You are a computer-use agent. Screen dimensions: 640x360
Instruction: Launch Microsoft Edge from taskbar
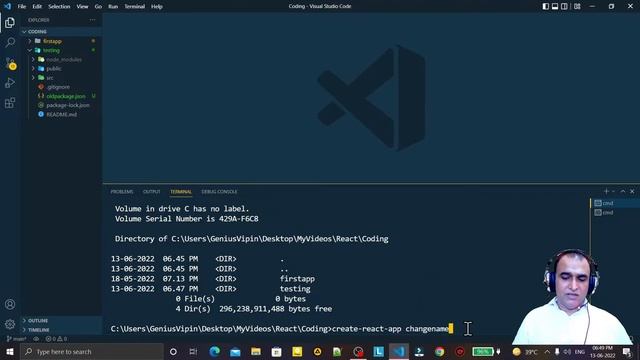[215, 351]
